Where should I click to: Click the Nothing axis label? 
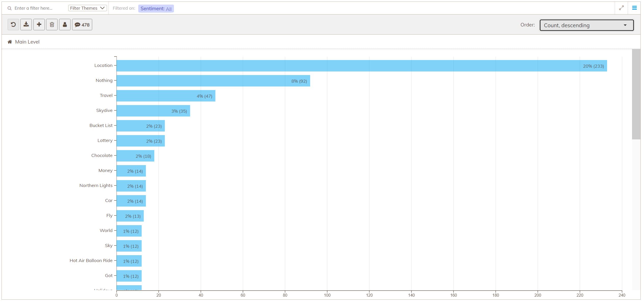coord(104,80)
